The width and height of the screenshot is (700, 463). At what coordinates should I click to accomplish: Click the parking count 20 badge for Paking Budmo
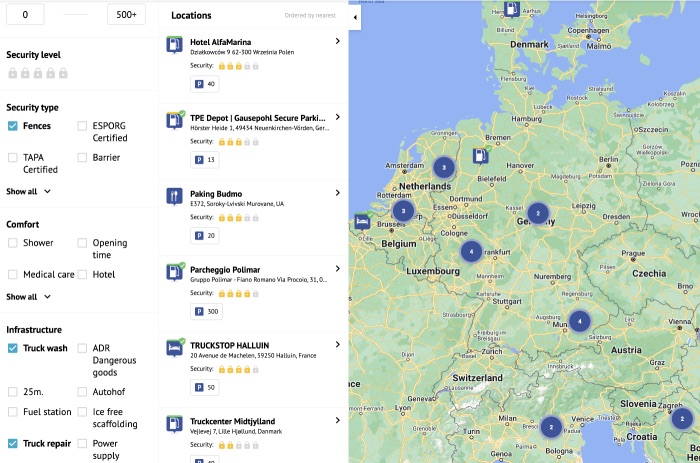(x=205, y=236)
